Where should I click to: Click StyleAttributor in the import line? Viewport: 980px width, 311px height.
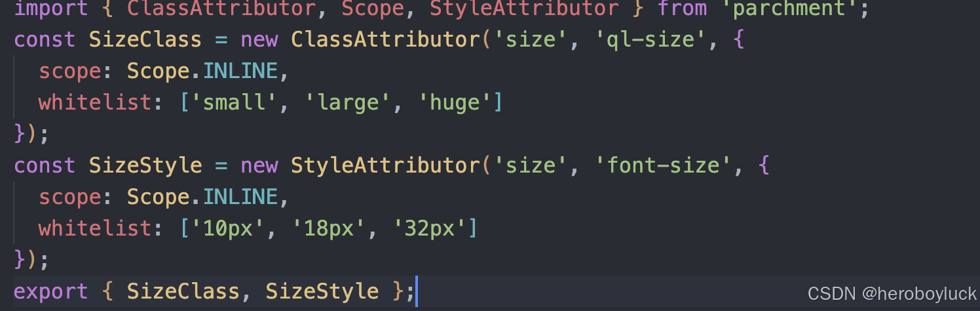(524, 9)
